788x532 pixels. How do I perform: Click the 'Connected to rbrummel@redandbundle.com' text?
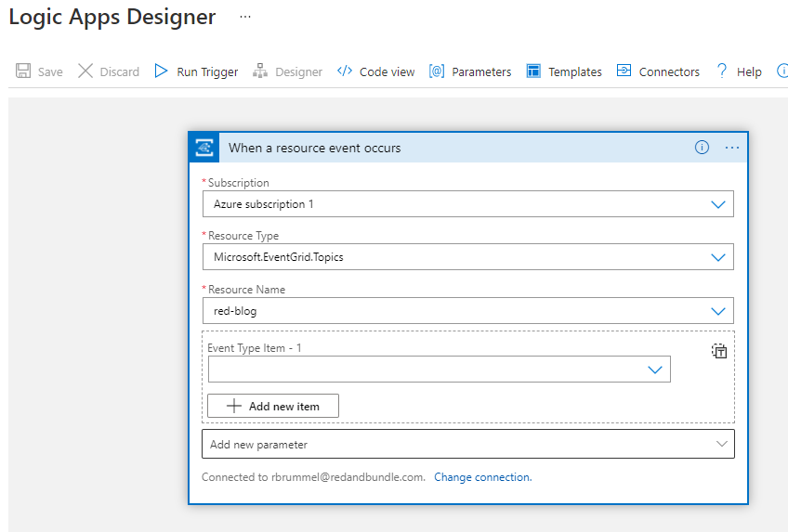tap(313, 477)
